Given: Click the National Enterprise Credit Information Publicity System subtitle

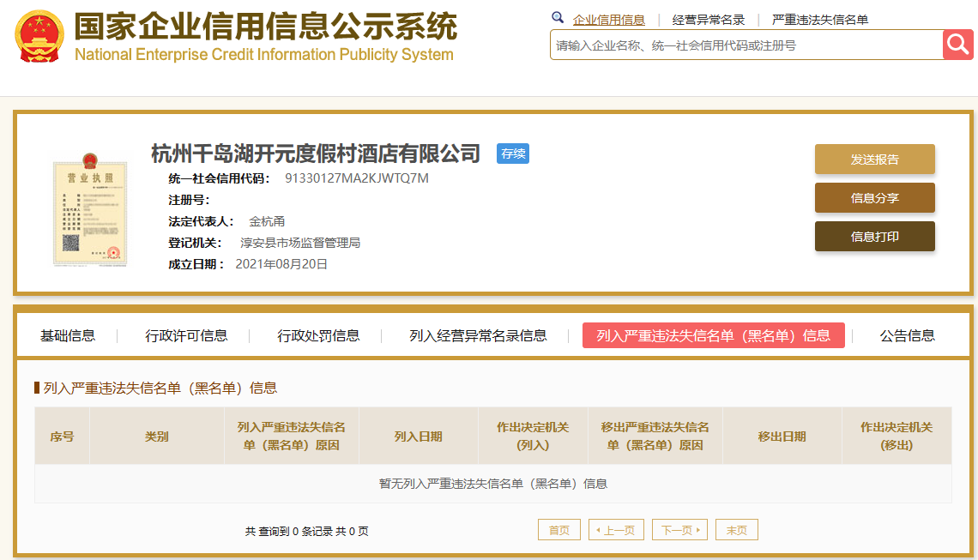Looking at the screenshot, I should point(264,54).
